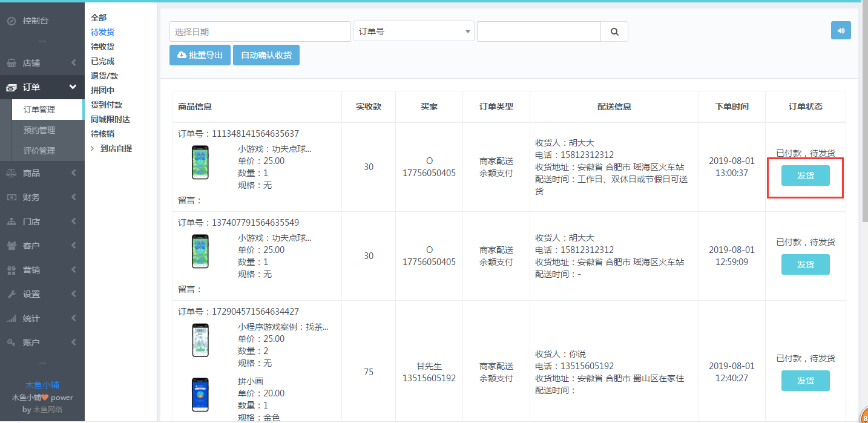Viewport: 868px width, 423px height.
Task: Click the 75 payment amount cell
Action: 369,372
